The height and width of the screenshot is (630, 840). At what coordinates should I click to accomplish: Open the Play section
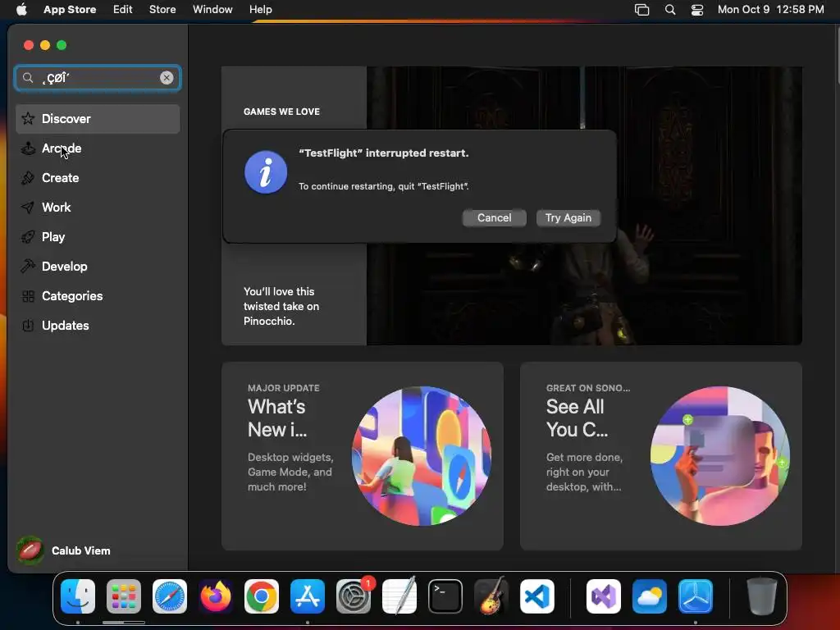pyautogui.click(x=98, y=237)
